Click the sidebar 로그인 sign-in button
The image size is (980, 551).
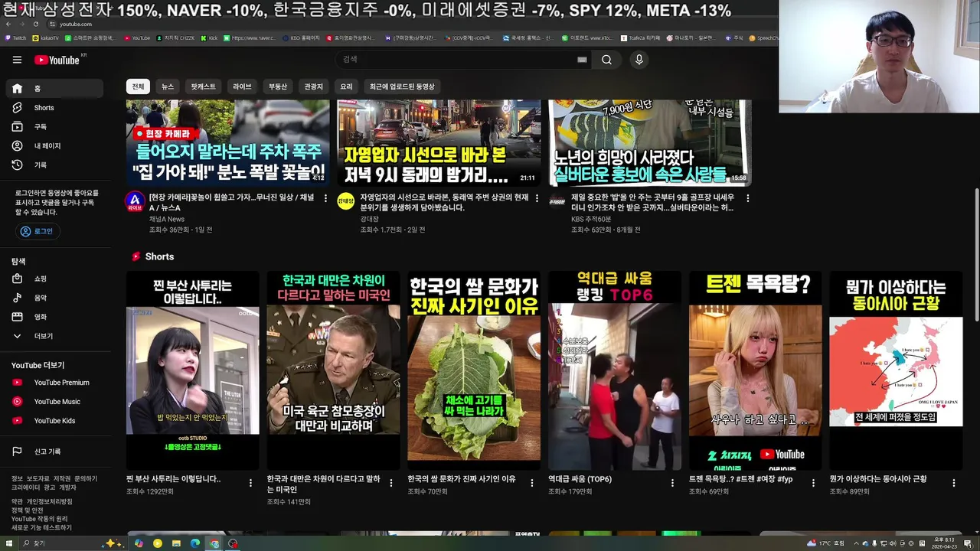pyautogui.click(x=37, y=231)
